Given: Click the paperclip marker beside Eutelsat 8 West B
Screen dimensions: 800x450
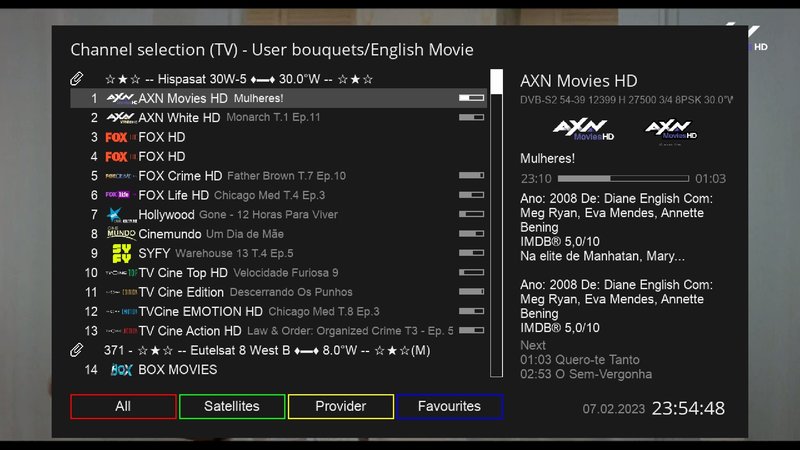Looking at the screenshot, I should pos(77,350).
